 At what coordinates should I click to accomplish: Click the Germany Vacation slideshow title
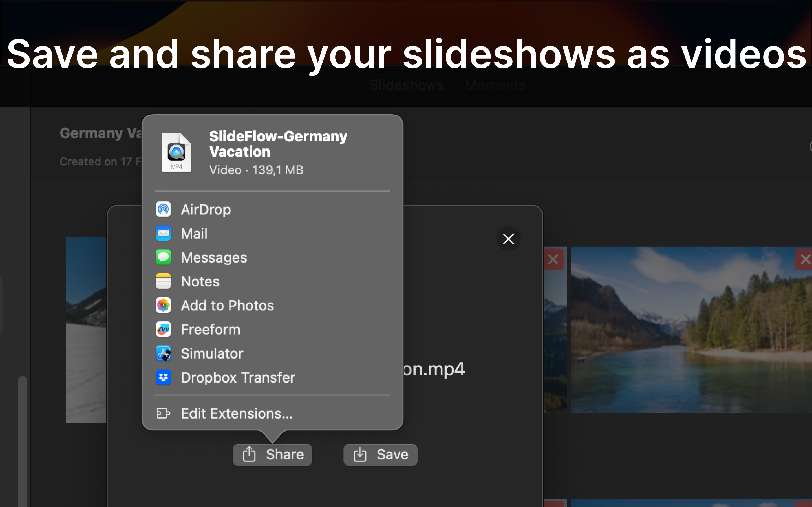(x=101, y=133)
